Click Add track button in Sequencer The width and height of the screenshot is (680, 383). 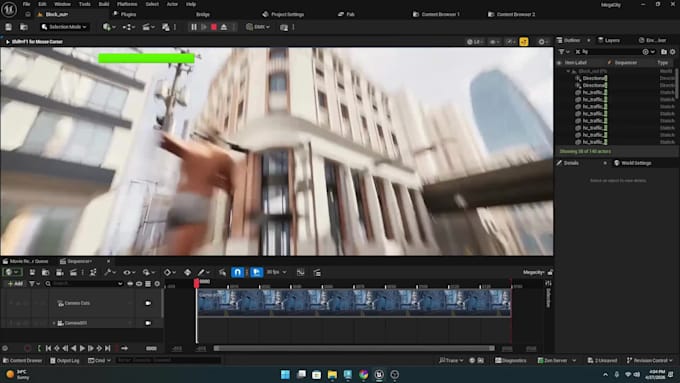click(x=15, y=284)
